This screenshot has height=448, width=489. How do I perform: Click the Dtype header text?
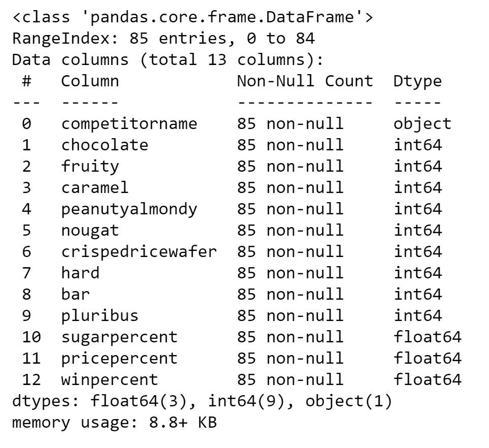(418, 82)
